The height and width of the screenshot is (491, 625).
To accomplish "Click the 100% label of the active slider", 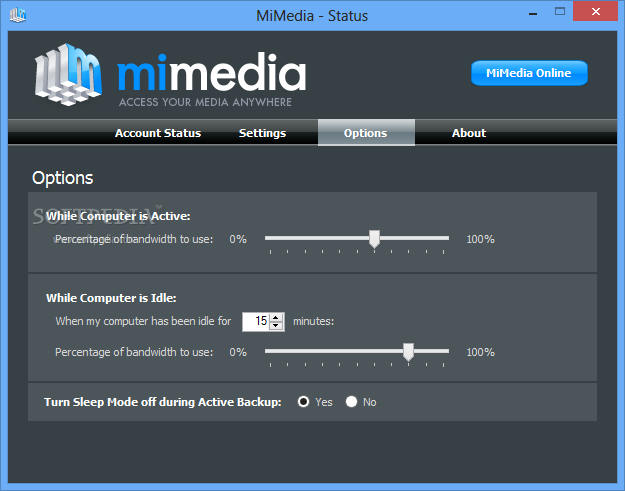I will 480,240.
